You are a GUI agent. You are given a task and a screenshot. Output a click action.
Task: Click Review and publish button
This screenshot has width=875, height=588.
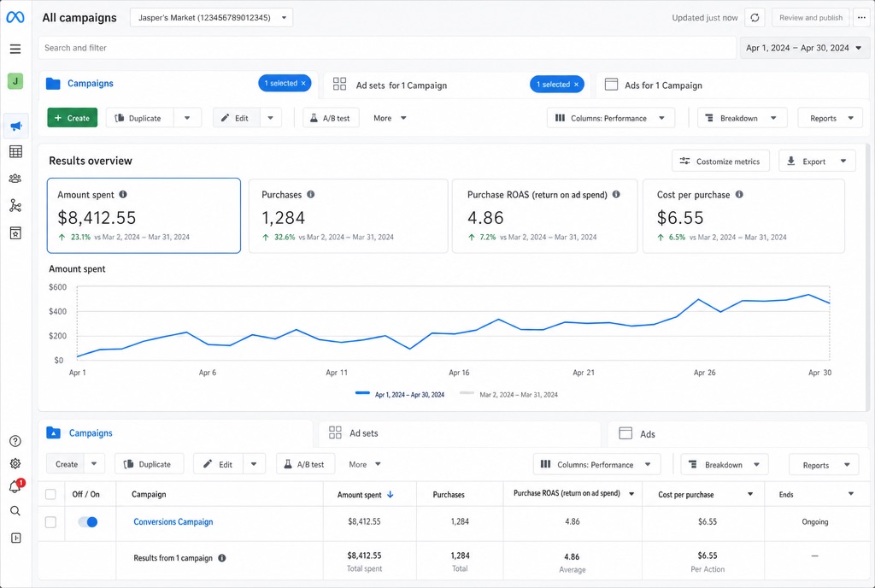pyautogui.click(x=811, y=18)
